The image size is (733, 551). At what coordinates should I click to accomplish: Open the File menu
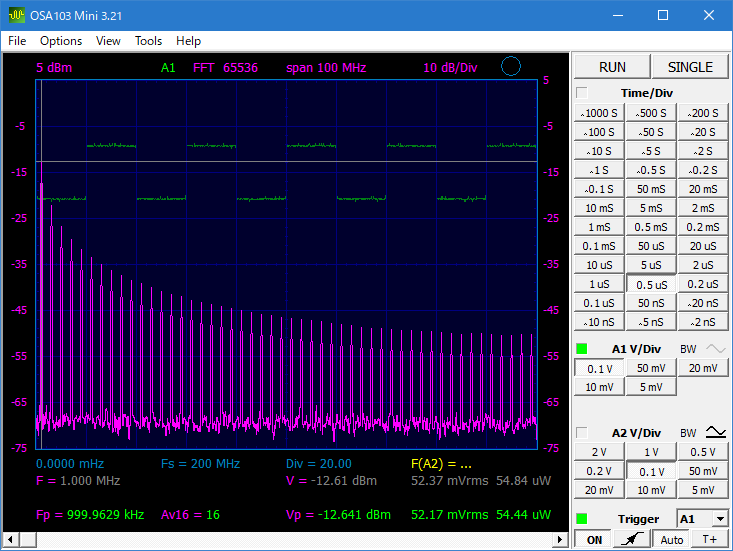tap(17, 41)
